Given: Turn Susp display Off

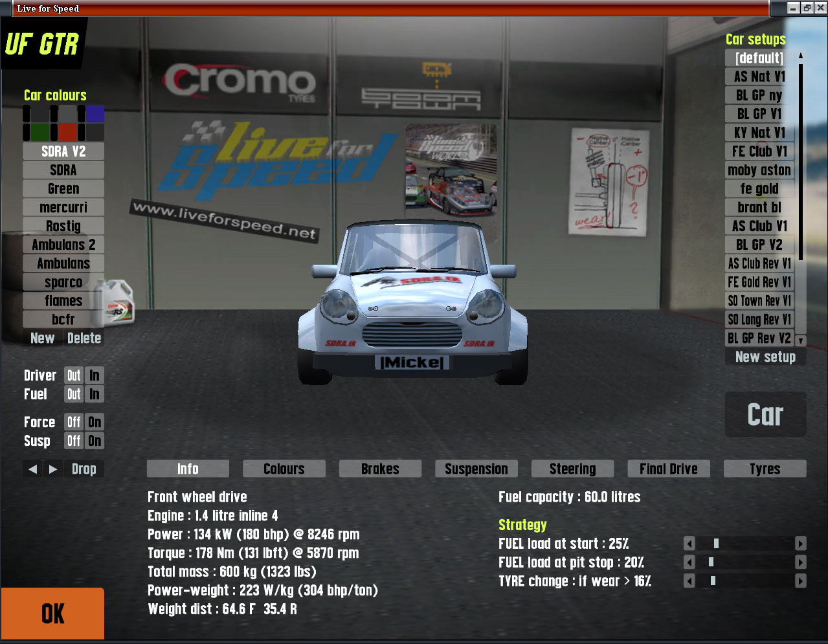Looking at the screenshot, I should [74, 441].
